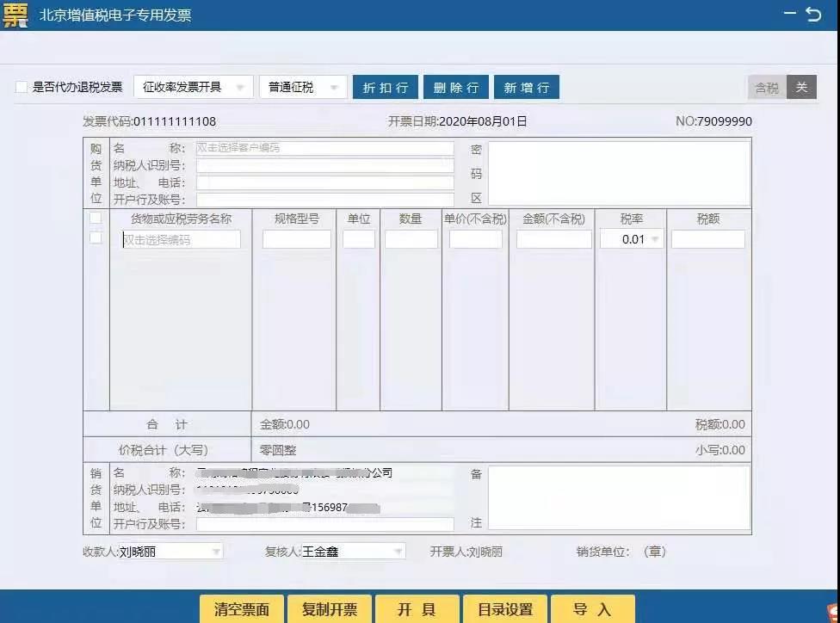Issue the invoice using 开具
The height and width of the screenshot is (623, 840).
(417, 608)
